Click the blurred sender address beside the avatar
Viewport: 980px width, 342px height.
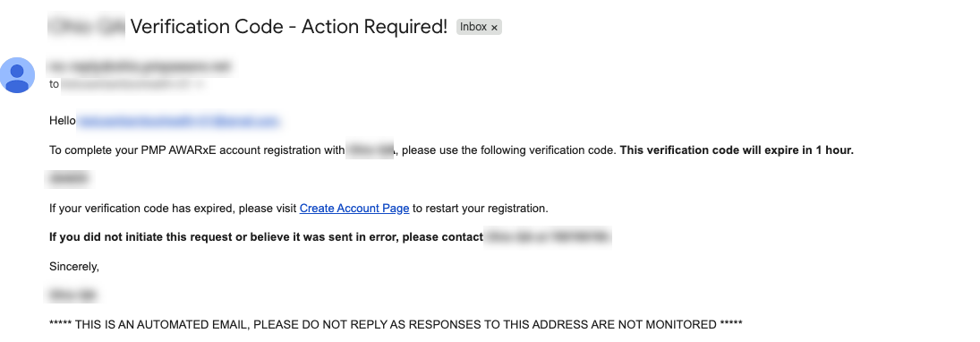(139, 65)
